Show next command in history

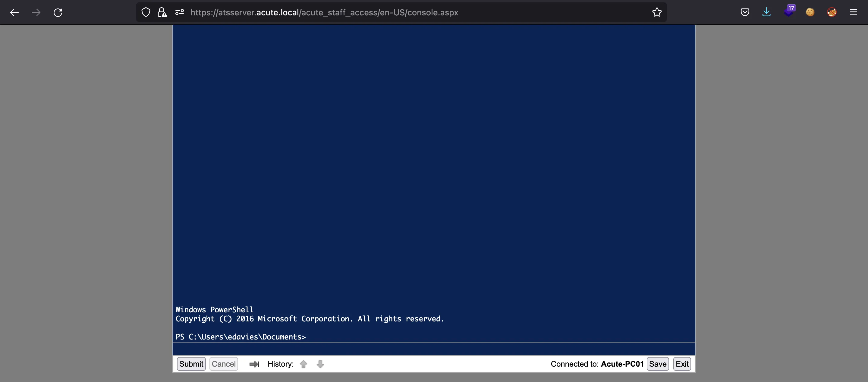pos(320,364)
